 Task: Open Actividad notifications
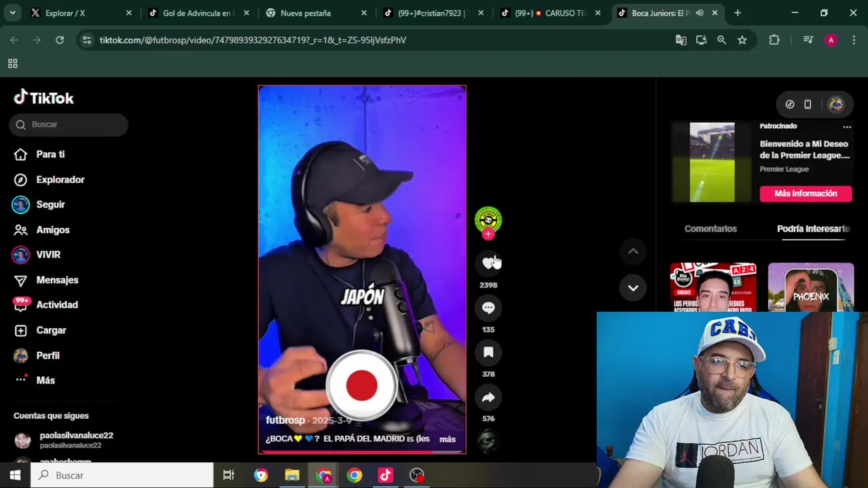(x=45, y=305)
